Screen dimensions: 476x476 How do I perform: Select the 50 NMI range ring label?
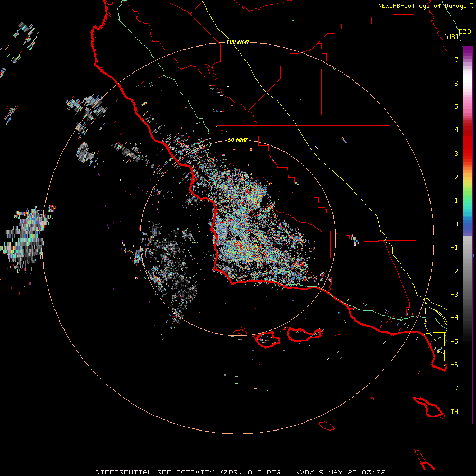click(237, 140)
